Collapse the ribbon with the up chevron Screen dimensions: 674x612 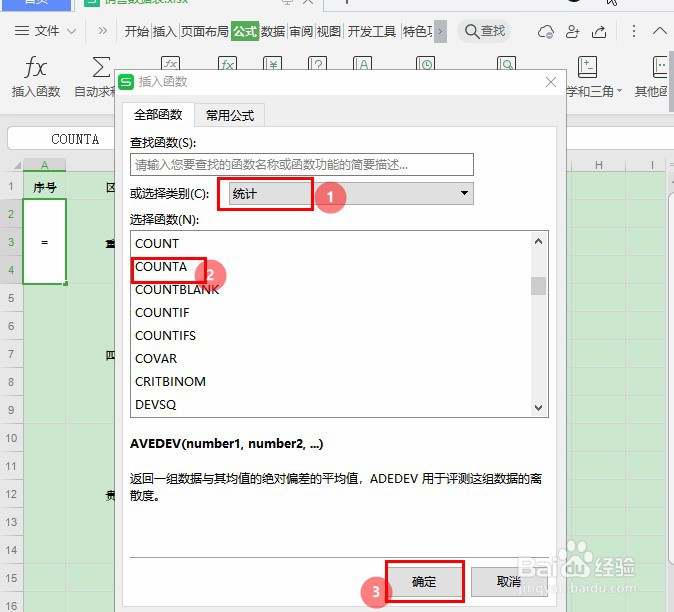(x=659, y=31)
